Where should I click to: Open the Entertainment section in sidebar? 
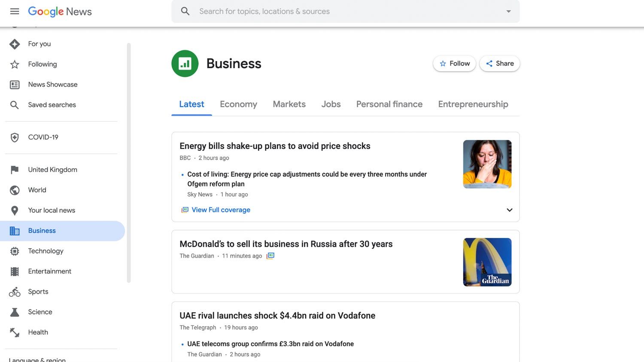pos(49,271)
